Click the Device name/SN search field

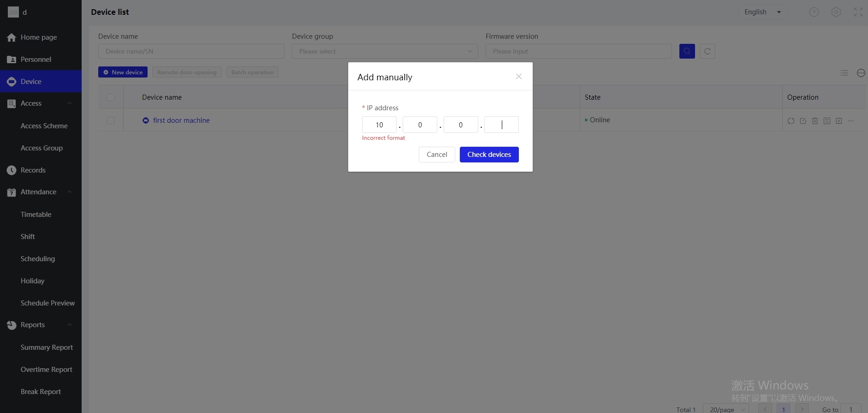point(191,51)
